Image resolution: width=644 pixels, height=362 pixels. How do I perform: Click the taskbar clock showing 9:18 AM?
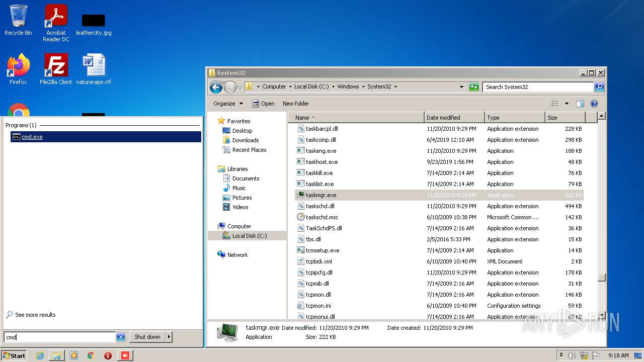pos(618,355)
